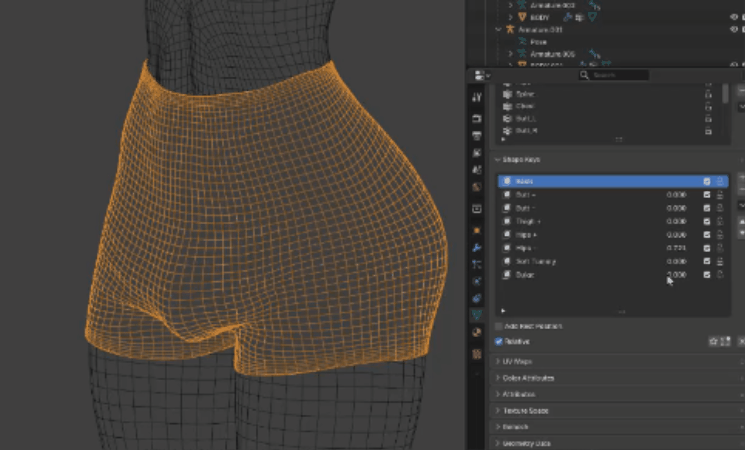Open the Material properties tab
Screen dimensions: 745x450
tap(477, 332)
